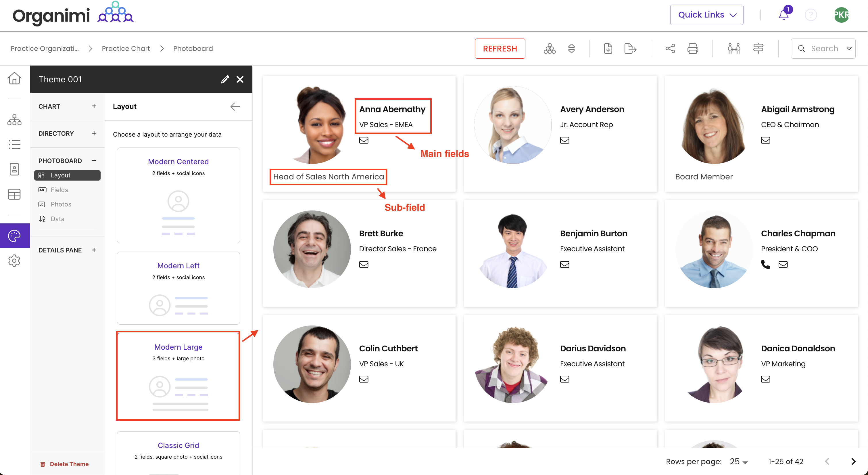
Task: Click the share toolbar icon
Action: coord(670,49)
